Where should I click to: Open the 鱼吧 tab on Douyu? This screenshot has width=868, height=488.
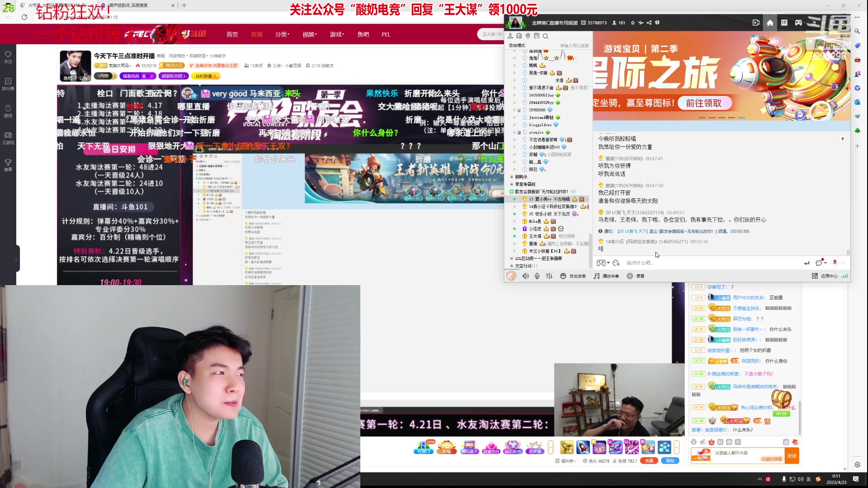[x=363, y=34]
